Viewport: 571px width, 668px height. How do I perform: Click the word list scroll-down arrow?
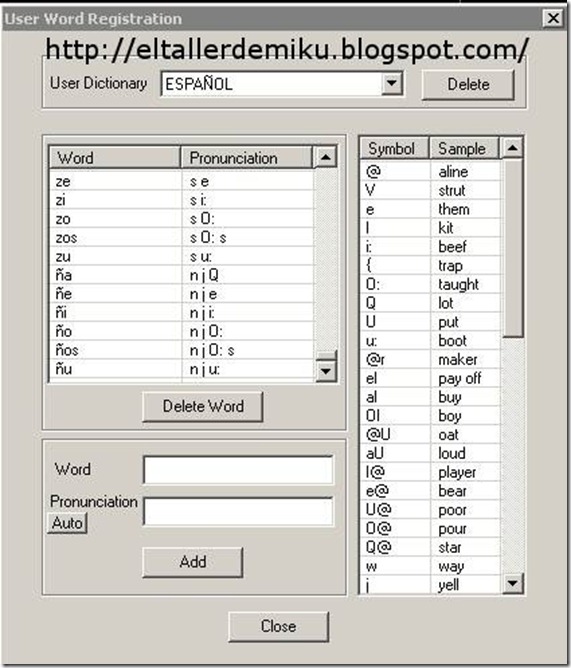326,371
